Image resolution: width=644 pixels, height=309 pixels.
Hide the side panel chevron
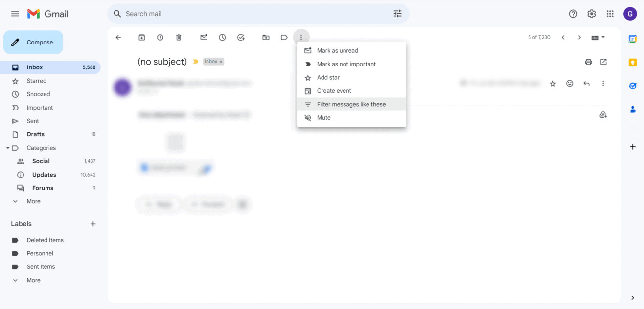click(633, 298)
